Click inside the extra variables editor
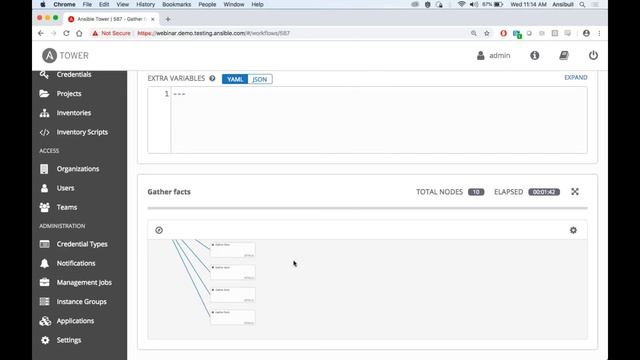640x360 pixels. tap(367, 120)
